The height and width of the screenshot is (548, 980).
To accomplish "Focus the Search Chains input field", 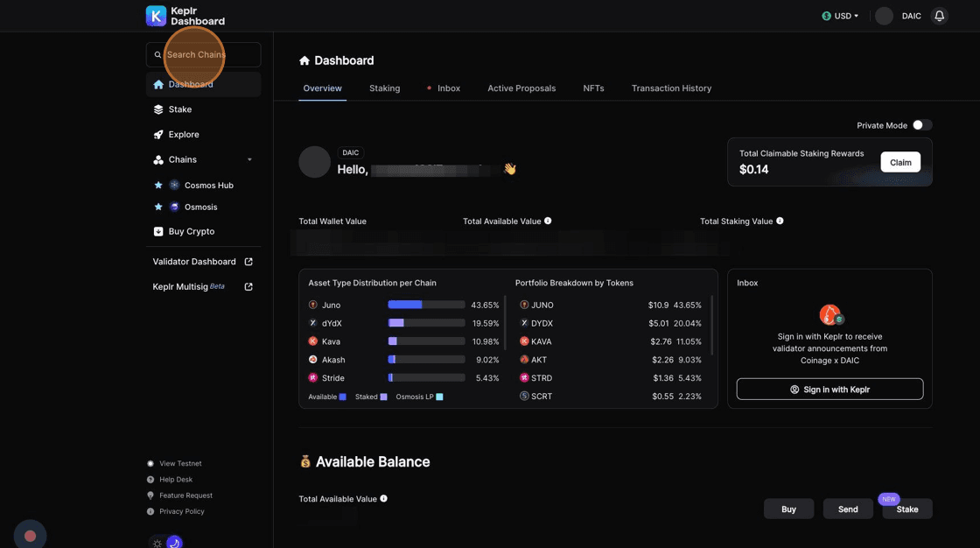I will pyautogui.click(x=210, y=54).
